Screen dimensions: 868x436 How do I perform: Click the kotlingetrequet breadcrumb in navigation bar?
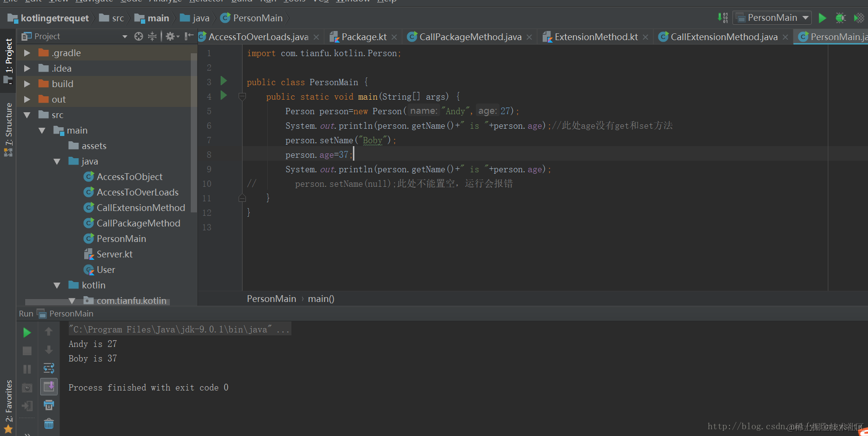[48, 18]
